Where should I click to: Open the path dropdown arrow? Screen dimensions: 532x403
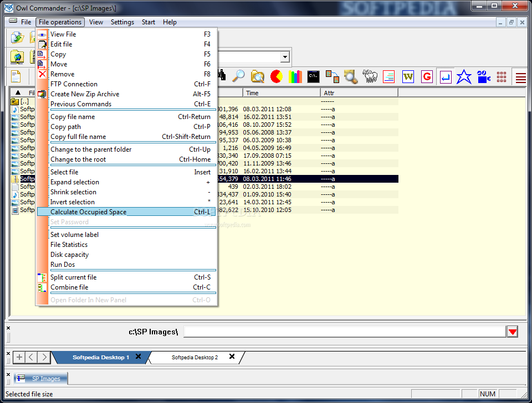[285, 57]
